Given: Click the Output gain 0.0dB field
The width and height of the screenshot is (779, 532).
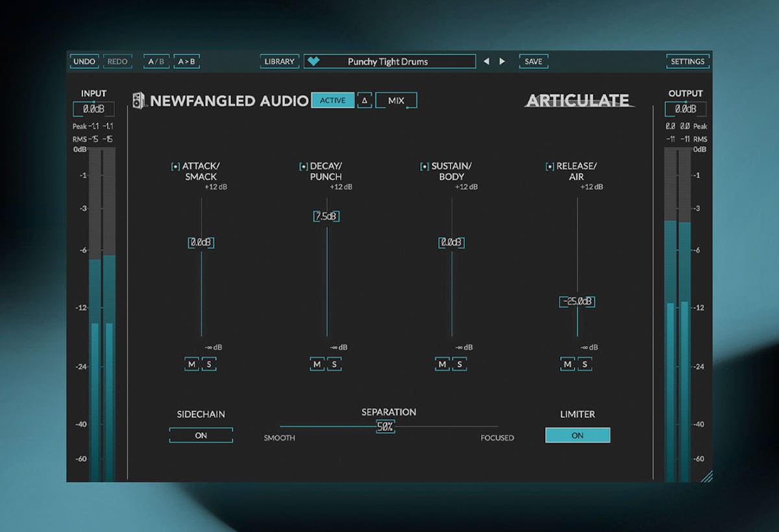Looking at the screenshot, I should (x=686, y=109).
